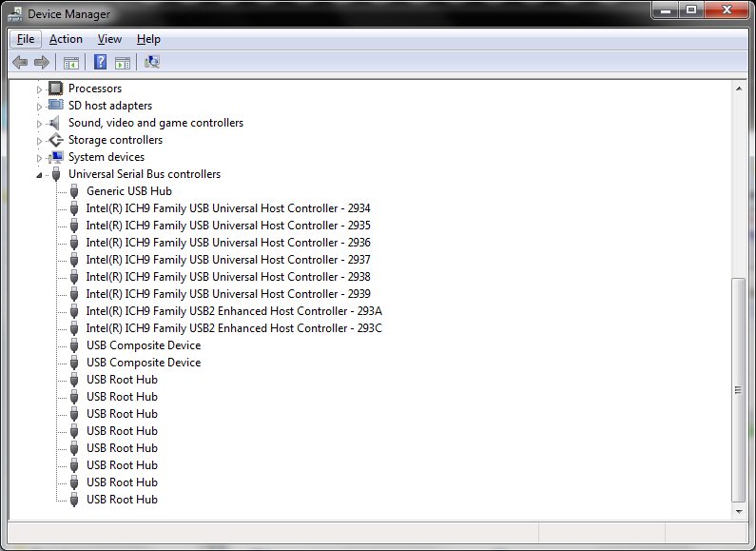Click the Forward arrow toolbar icon
Viewport: 756px width, 551px height.
(x=42, y=62)
